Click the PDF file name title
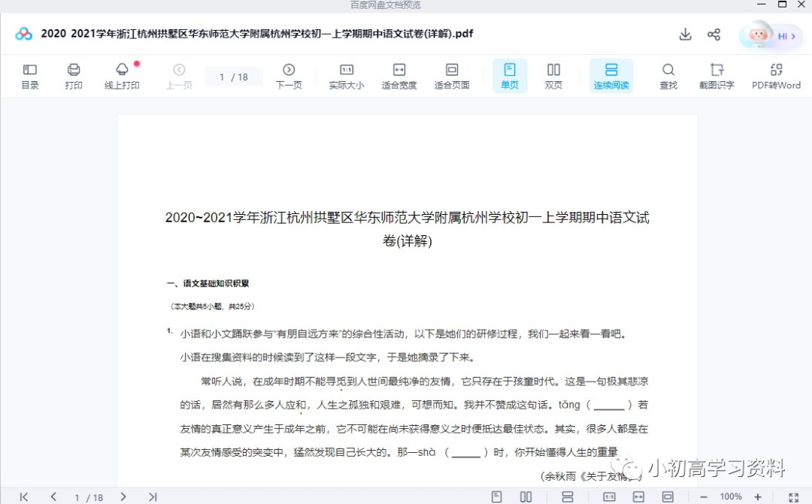Image resolution: width=812 pixels, height=504 pixels. pos(257,34)
